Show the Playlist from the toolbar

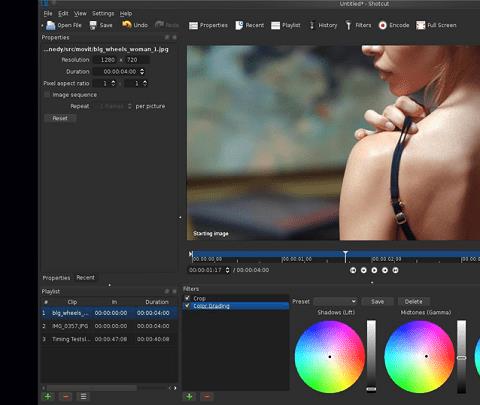(x=286, y=25)
